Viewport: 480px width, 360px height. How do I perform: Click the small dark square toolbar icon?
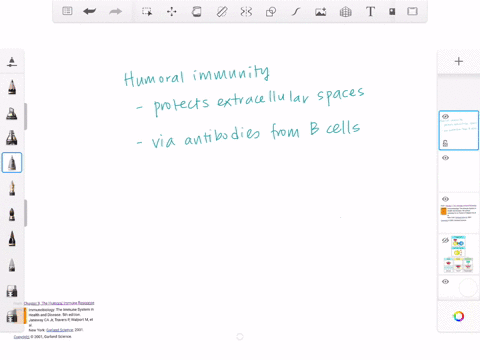click(x=392, y=12)
